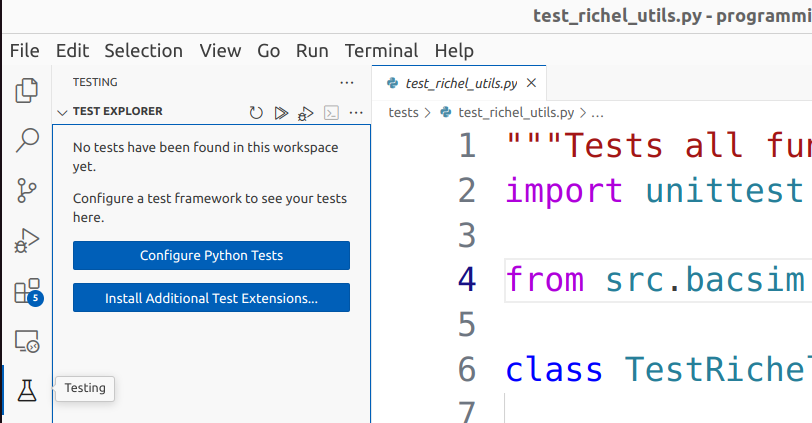Image resolution: width=812 pixels, height=423 pixels.
Task: Open Test Explorer more actions ellipsis
Action: (x=356, y=112)
